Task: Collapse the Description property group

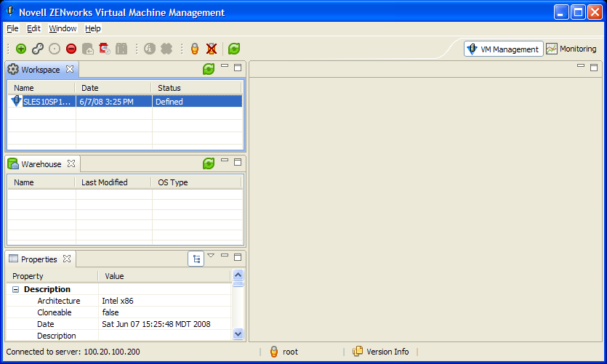Action: pos(15,289)
